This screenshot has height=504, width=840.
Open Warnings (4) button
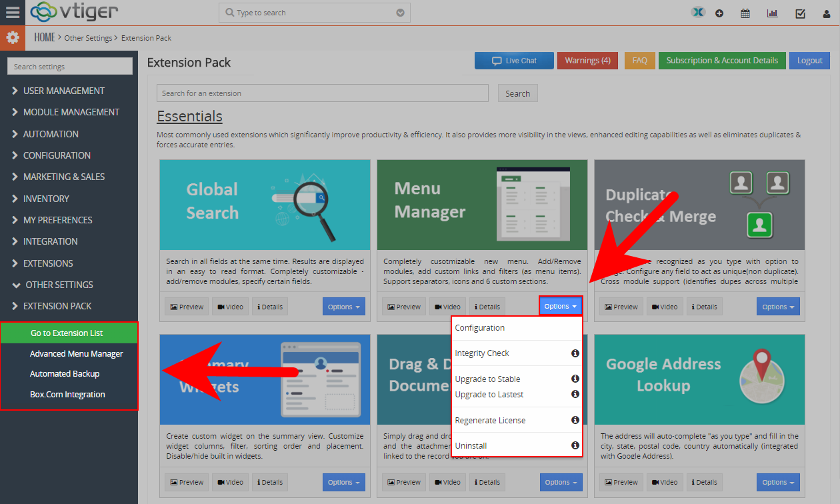coord(587,61)
